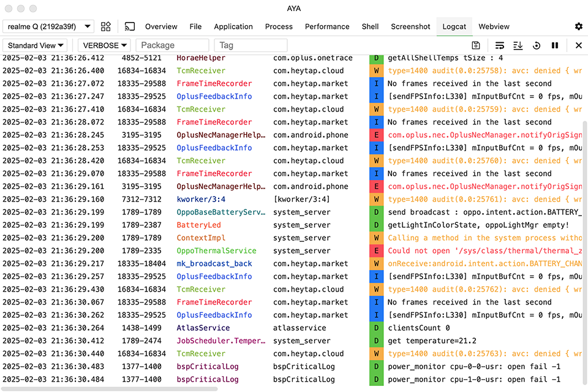588x392 pixels.
Task: Open the Standard View dropdown
Action: tap(36, 45)
